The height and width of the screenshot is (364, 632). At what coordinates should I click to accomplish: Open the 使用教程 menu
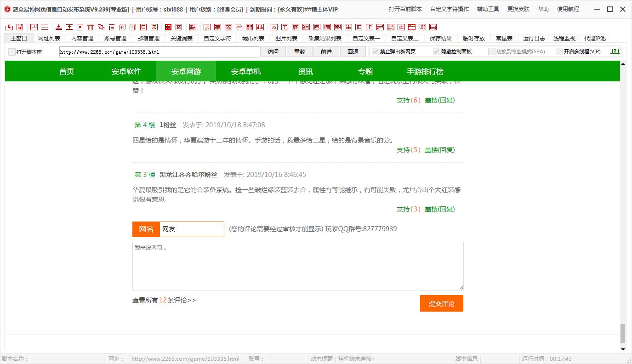click(568, 9)
